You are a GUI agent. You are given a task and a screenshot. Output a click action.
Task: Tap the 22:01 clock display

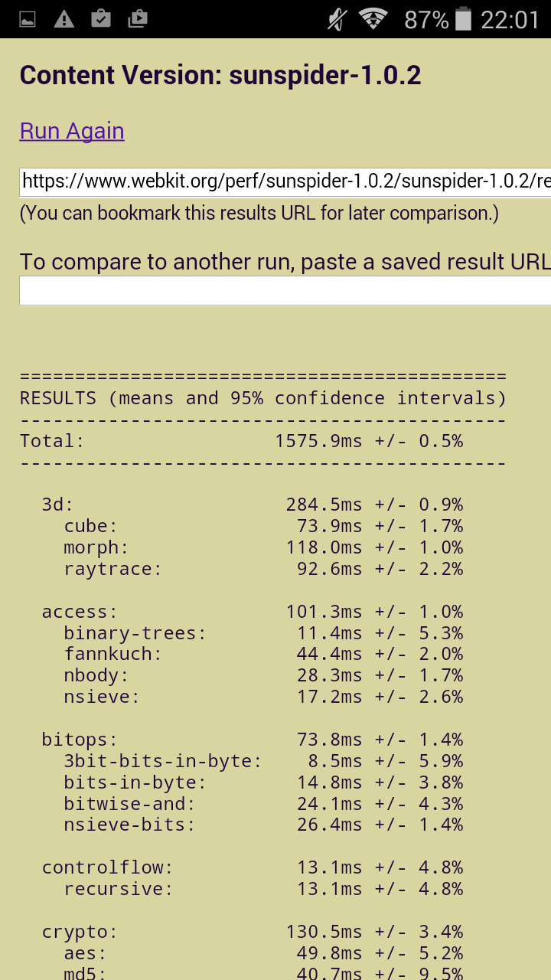(x=510, y=20)
